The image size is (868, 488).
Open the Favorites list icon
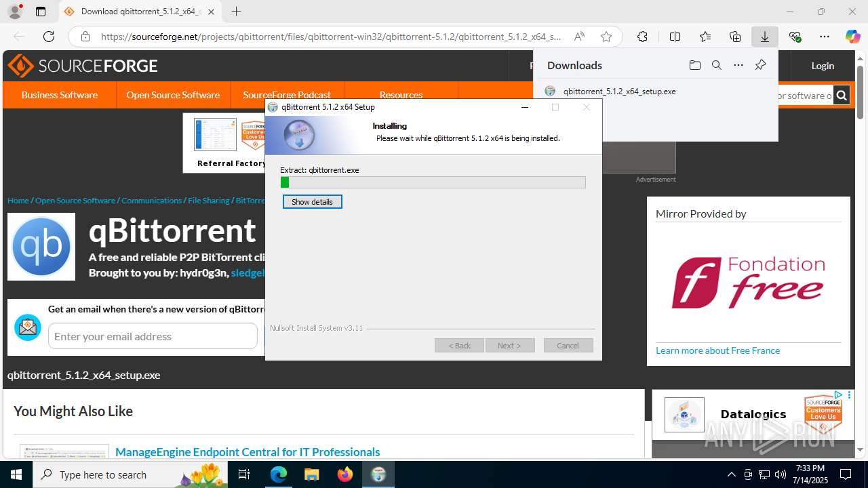(705, 37)
